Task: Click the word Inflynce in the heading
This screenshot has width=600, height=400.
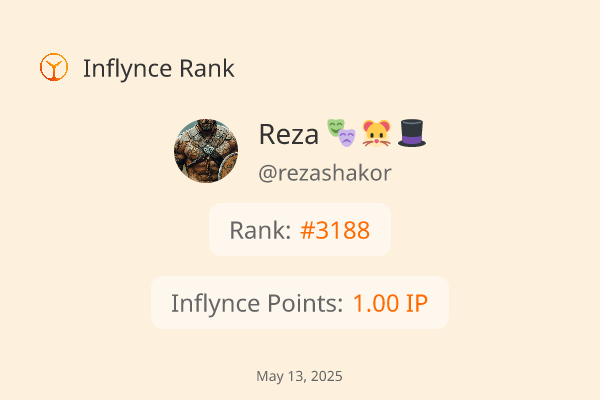Action: [x=127, y=69]
